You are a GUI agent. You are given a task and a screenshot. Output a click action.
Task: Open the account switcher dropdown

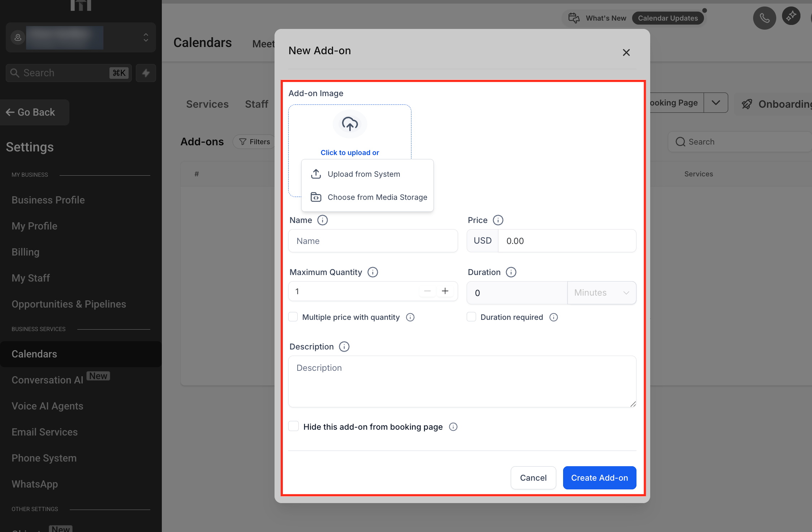[x=146, y=37]
